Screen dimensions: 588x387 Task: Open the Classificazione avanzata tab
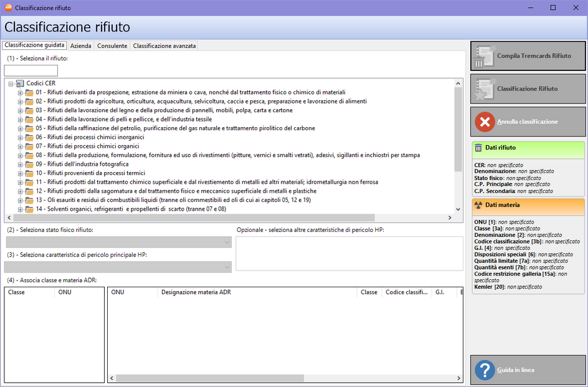pos(164,46)
